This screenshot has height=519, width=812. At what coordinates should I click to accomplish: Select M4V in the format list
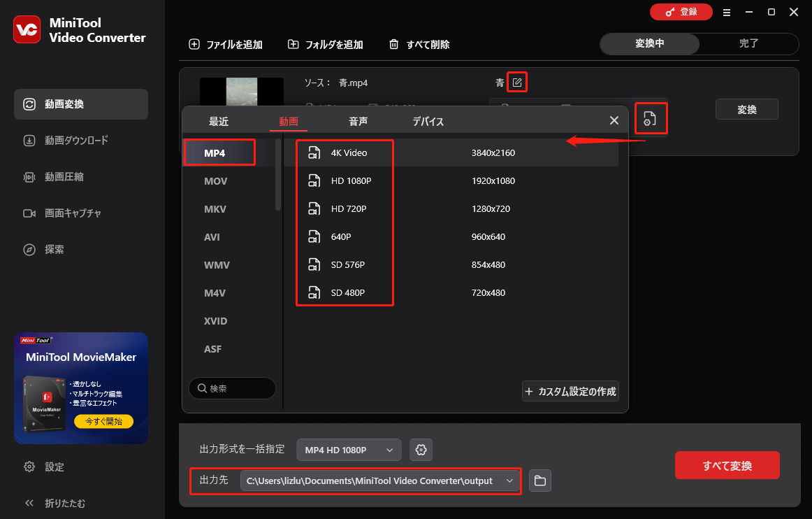point(215,293)
